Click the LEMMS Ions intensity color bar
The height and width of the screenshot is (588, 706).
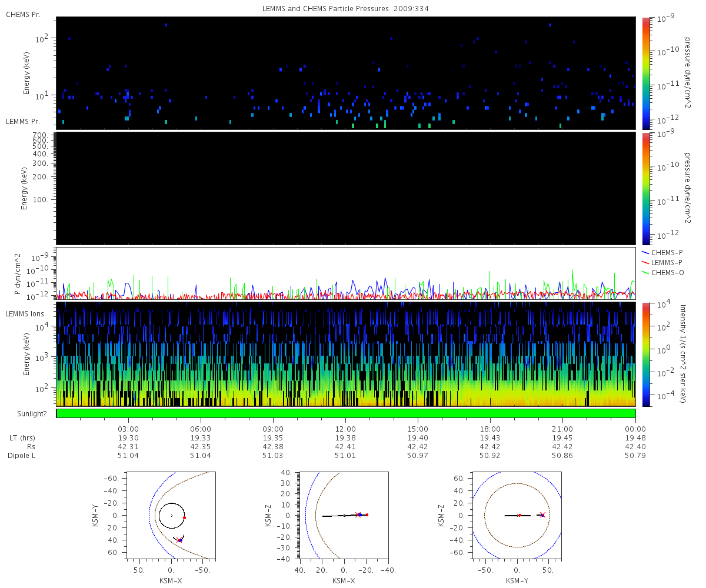(645, 354)
